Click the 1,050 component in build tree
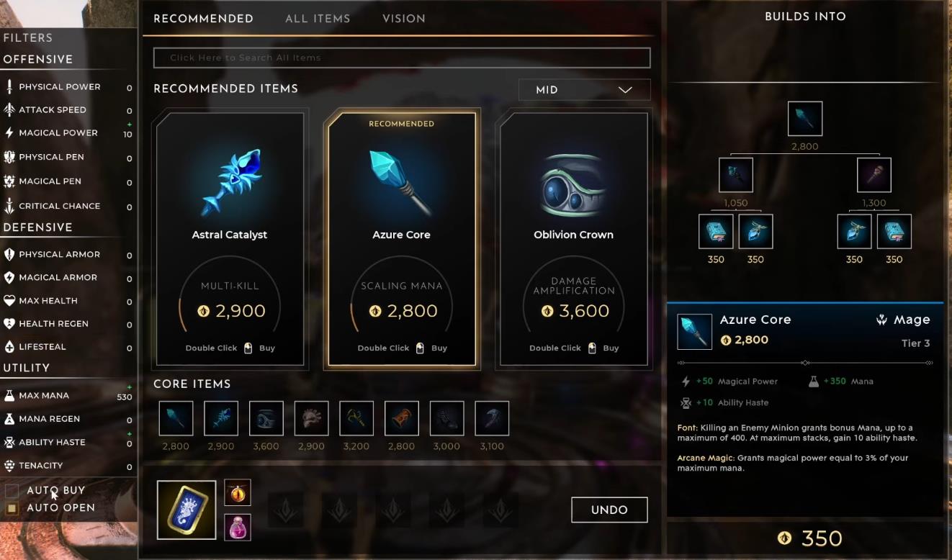 [x=736, y=175]
